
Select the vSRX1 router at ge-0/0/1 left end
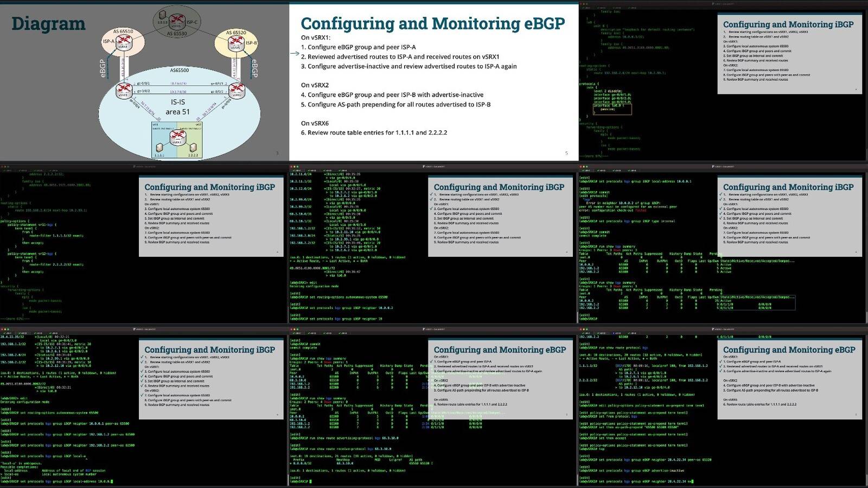point(124,89)
